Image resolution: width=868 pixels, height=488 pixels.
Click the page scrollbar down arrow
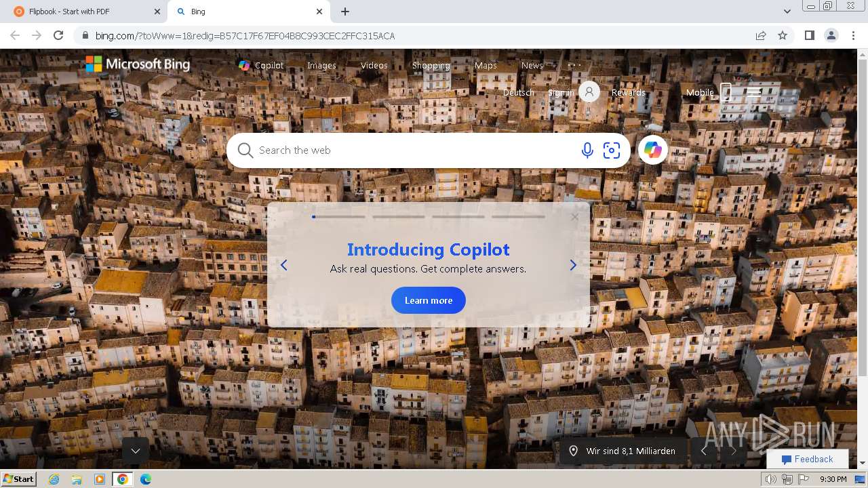point(863,463)
